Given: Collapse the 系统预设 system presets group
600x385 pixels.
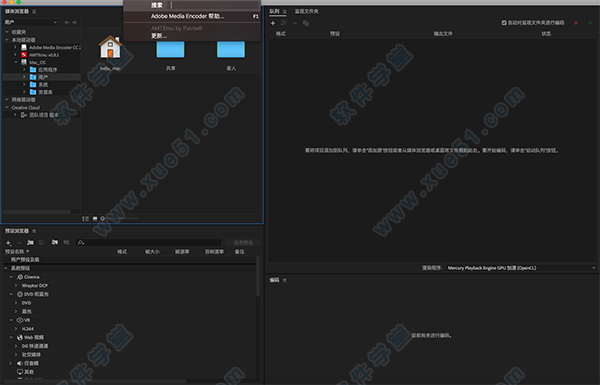Looking at the screenshot, I should pyautogui.click(x=6, y=268).
